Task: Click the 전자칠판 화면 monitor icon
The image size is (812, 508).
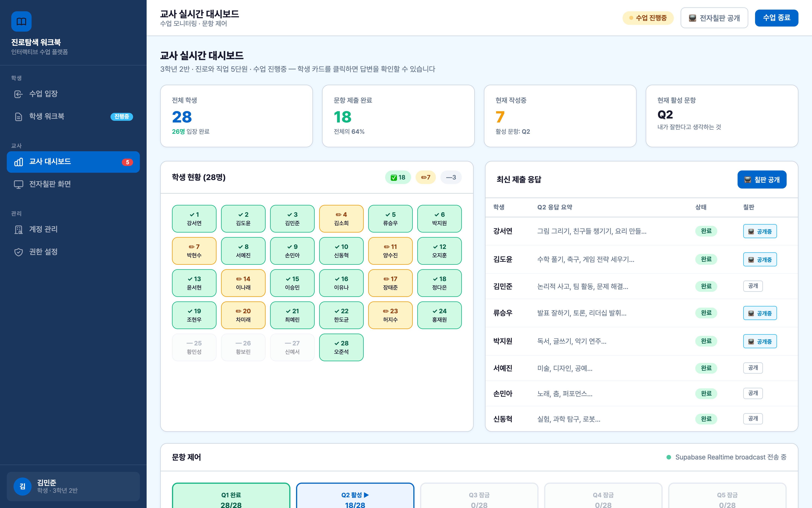Action: pos(18,184)
